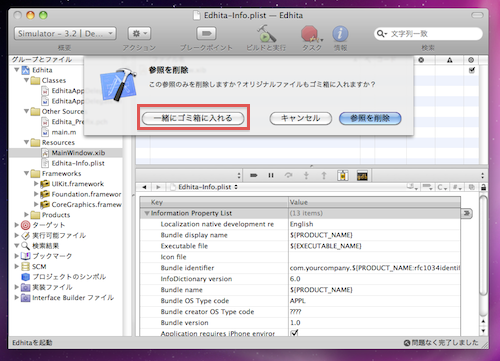Click the Breakpoints toolbar button
Viewport: 500px width, 361px height.
point(206,33)
